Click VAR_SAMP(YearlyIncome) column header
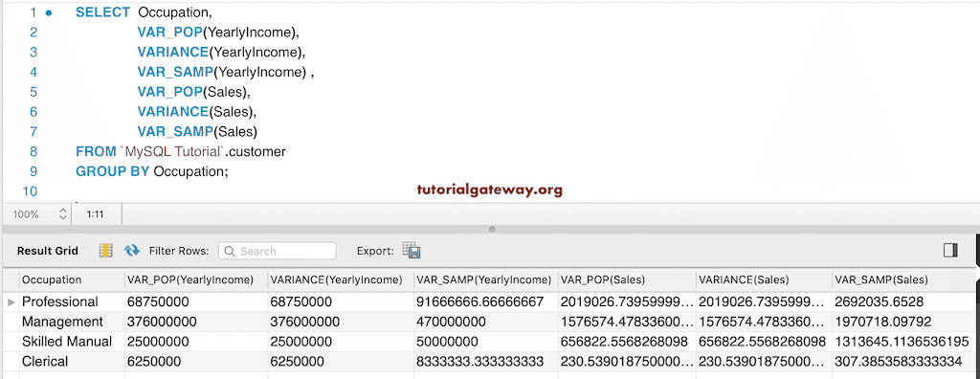 (x=485, y=279)
